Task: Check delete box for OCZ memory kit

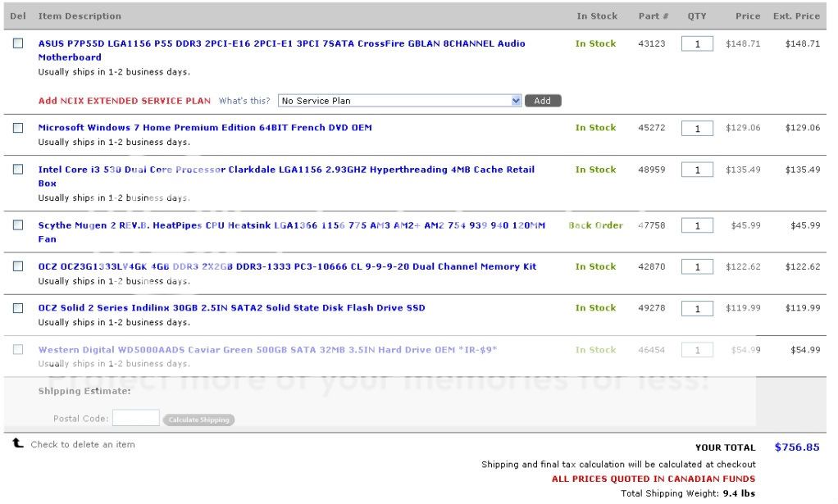Action: (x=18, y=266)
